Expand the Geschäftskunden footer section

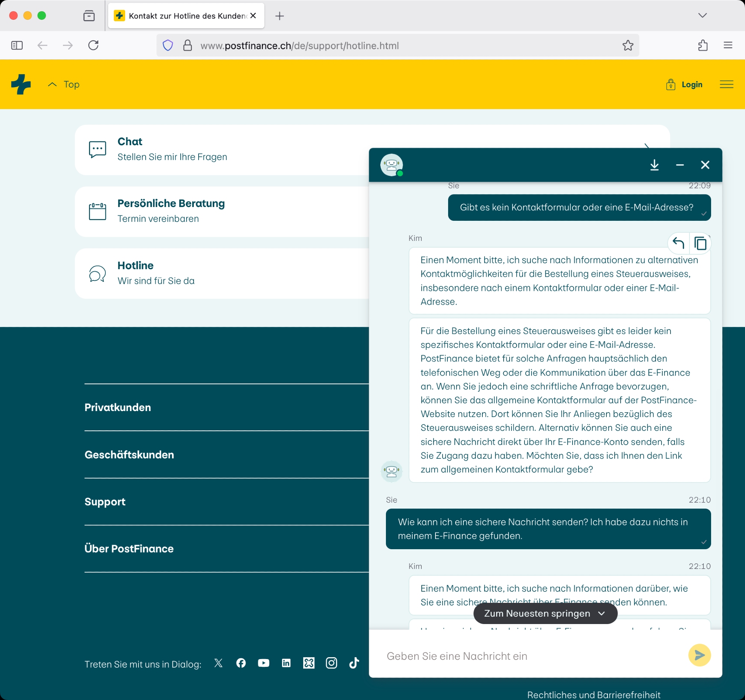point(129,455)
